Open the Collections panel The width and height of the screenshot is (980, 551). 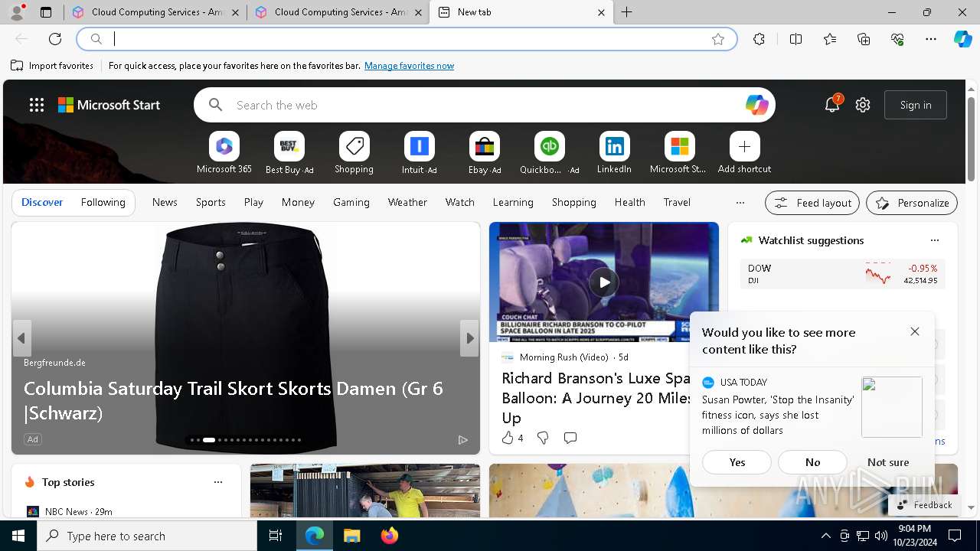(x=864, y=39)
